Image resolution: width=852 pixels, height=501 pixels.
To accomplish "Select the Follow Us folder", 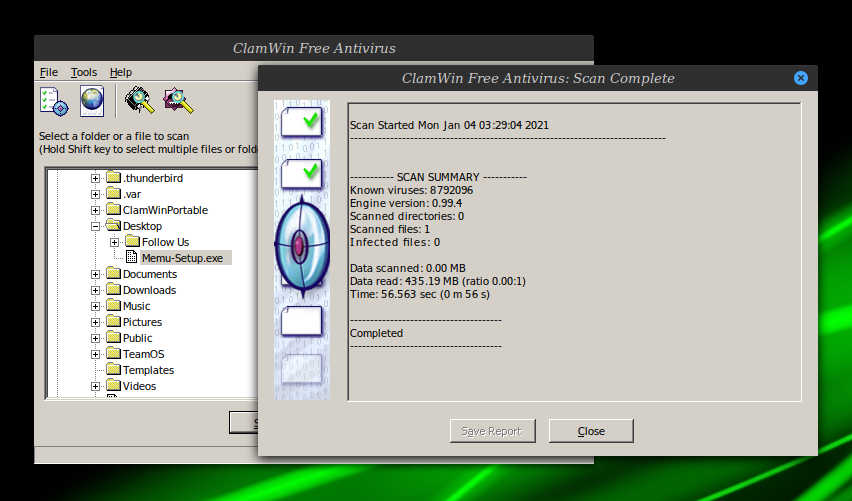I will 165,242.
